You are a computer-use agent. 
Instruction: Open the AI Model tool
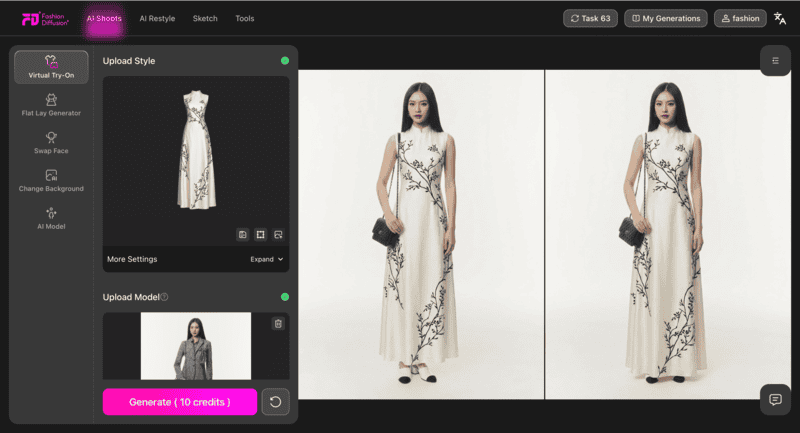[51, 218]
